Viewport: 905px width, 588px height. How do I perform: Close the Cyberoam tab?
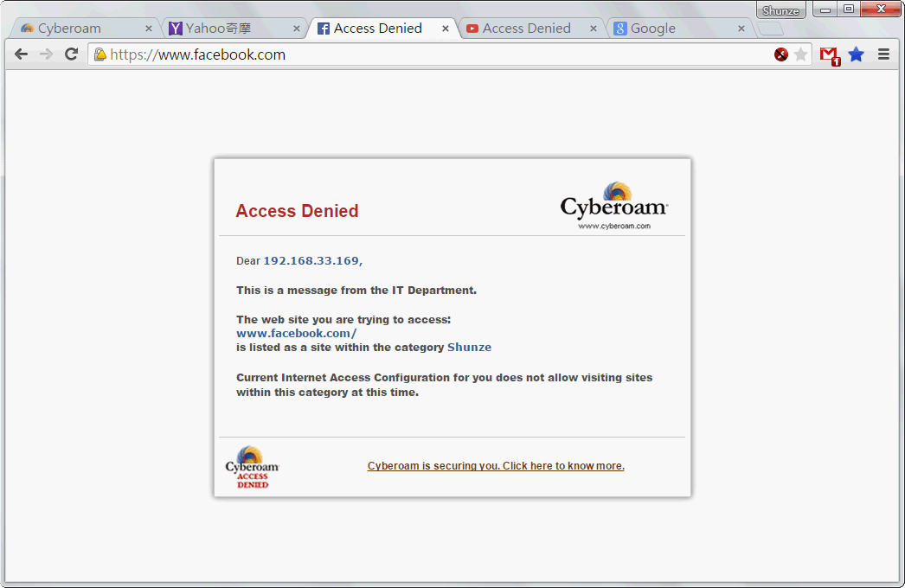pos(148,29)
